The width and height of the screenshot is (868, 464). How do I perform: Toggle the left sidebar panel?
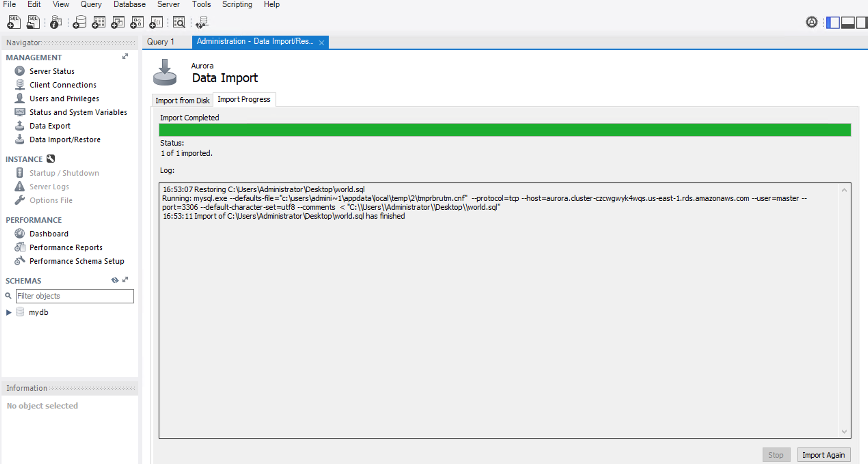[x=833, y=23]
